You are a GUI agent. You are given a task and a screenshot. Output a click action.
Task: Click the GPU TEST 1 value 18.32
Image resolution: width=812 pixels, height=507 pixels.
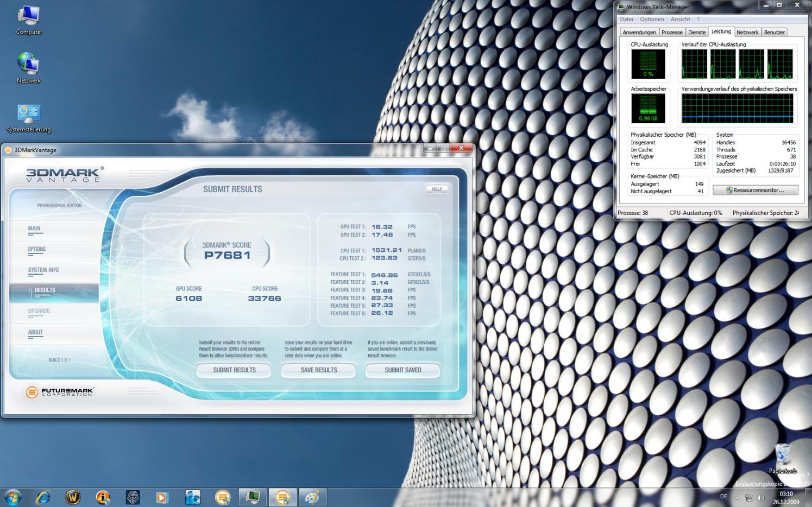pos(382,227)
